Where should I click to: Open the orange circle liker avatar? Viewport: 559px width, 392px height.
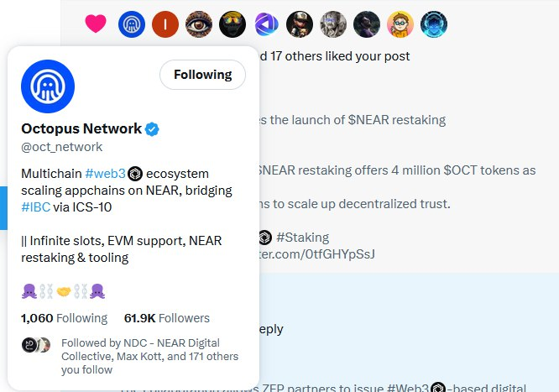(x=165, y=24)
